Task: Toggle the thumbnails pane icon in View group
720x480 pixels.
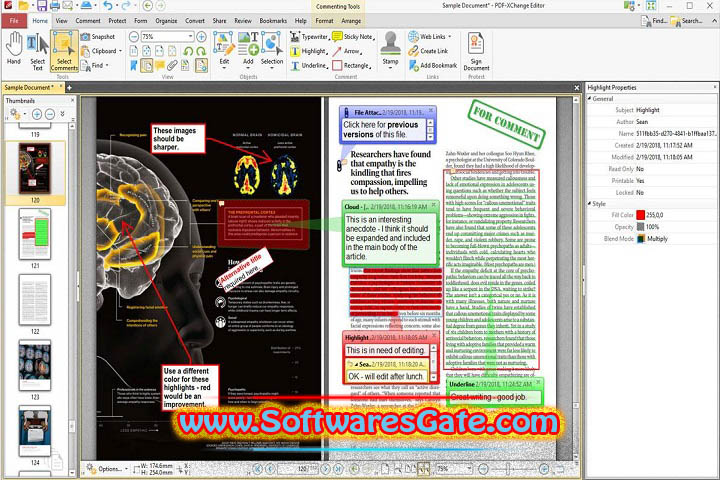Action: (x=146, y=66)
